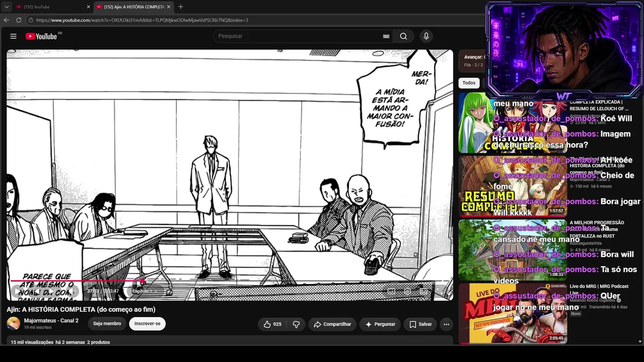Click the page scrollbar down arrow
The height and width of the screenshot is (362, 644).
click(640, 342)
